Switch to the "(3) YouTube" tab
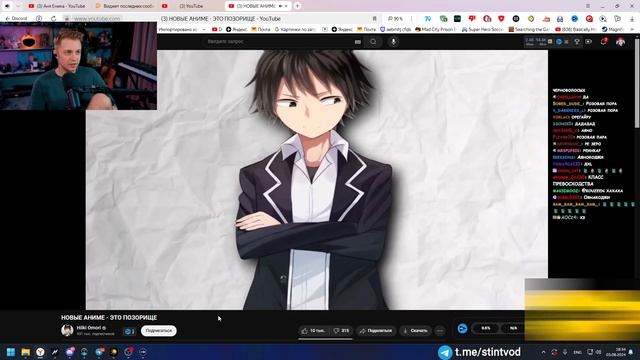Screen dimensions: 640x360 coord(191,6)
